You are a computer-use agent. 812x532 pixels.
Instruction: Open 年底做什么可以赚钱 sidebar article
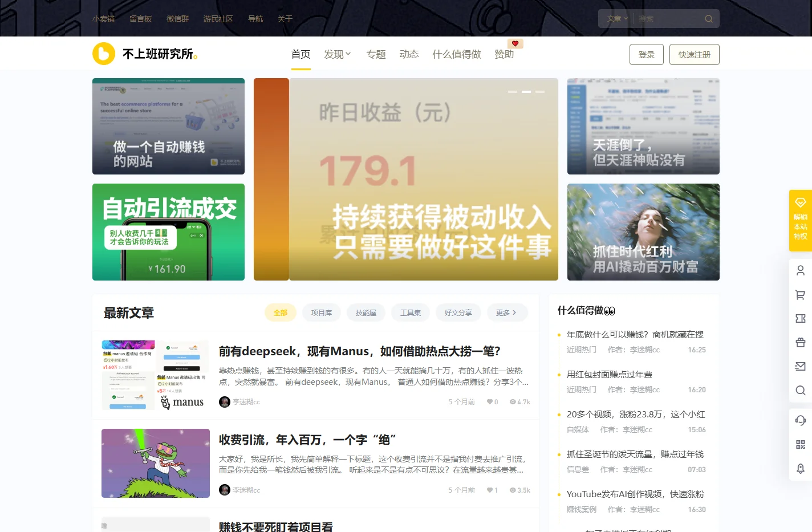click(x=635, y=334)
